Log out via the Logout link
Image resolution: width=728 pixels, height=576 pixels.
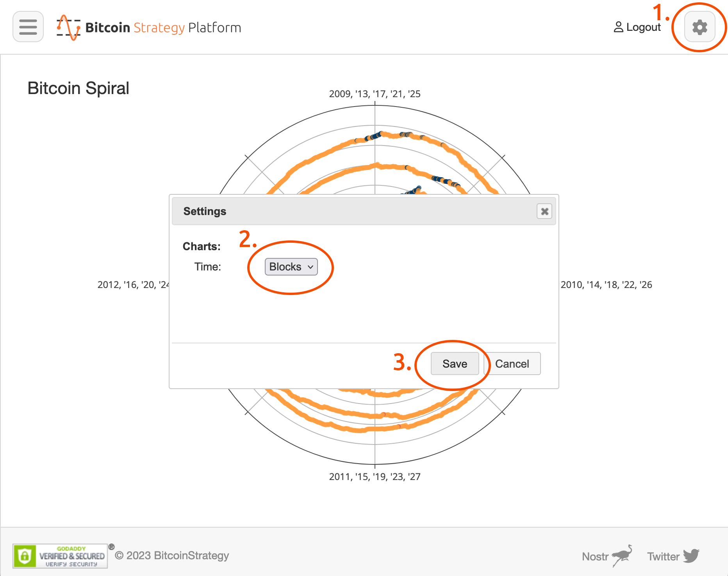(637, 27)
